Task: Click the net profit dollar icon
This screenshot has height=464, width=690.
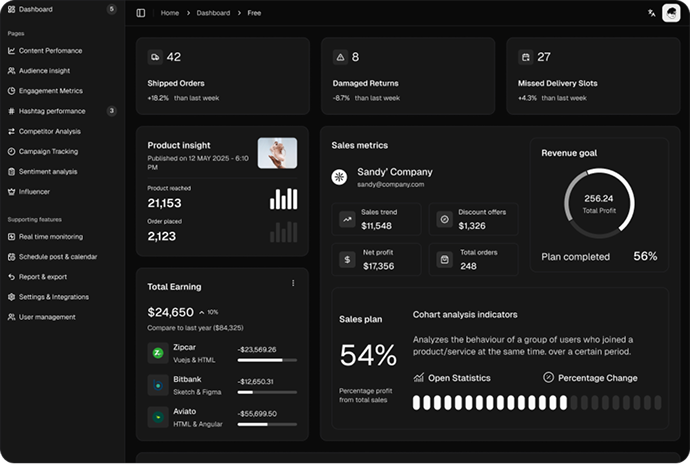Action: tap(347, 259)
